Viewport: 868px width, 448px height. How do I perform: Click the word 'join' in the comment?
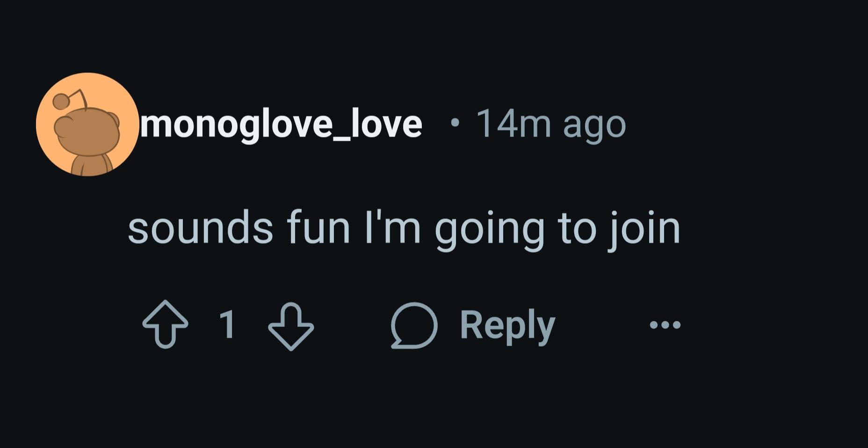point(644,229)
